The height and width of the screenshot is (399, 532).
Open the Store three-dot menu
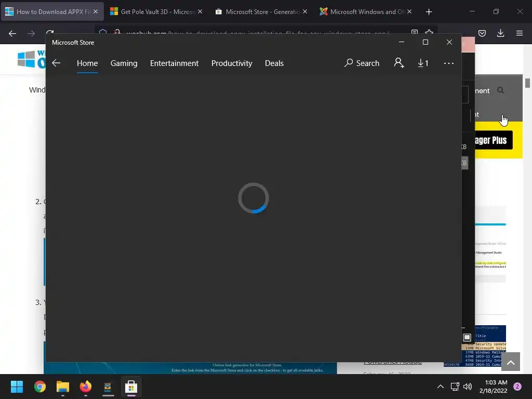pos(448,63)
